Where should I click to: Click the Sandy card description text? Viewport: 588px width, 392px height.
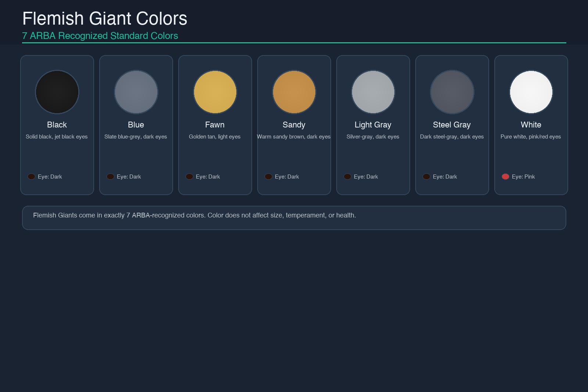(294, 136)
